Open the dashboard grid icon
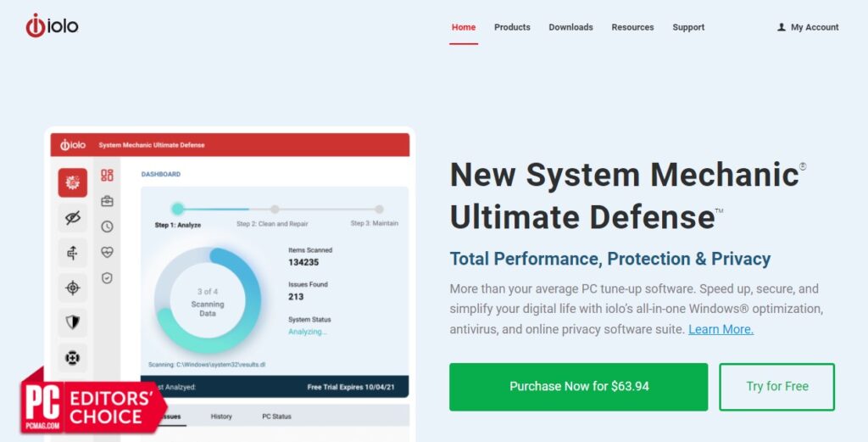 107,176
